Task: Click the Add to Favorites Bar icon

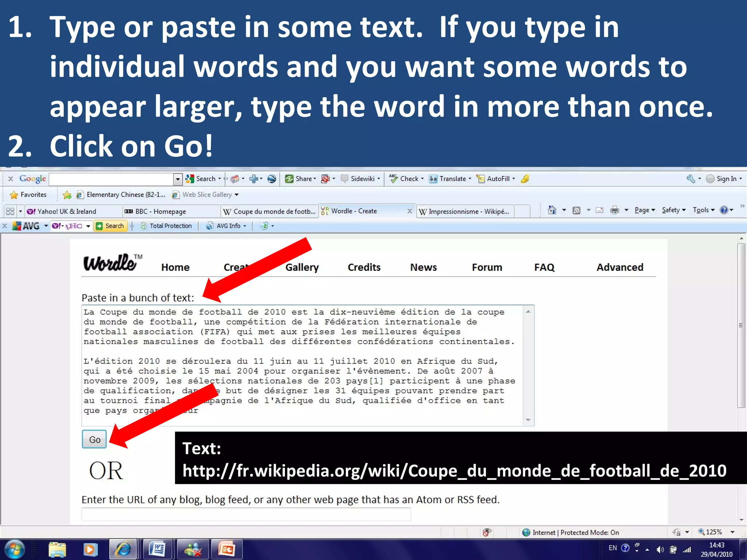Action: tap(67, 195)
